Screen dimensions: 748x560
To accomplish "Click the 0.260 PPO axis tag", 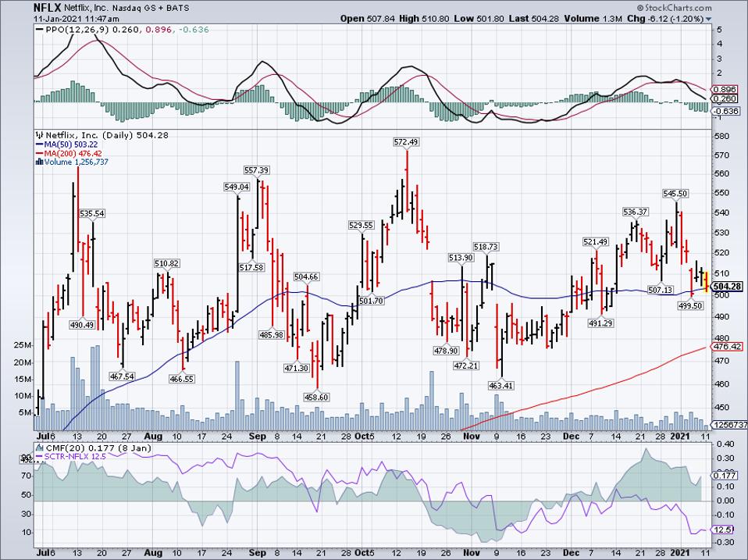I will [725, 98].
